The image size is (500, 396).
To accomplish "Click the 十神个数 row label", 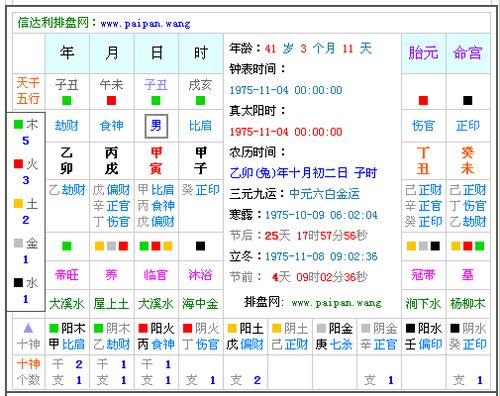I will coord(28,371).
